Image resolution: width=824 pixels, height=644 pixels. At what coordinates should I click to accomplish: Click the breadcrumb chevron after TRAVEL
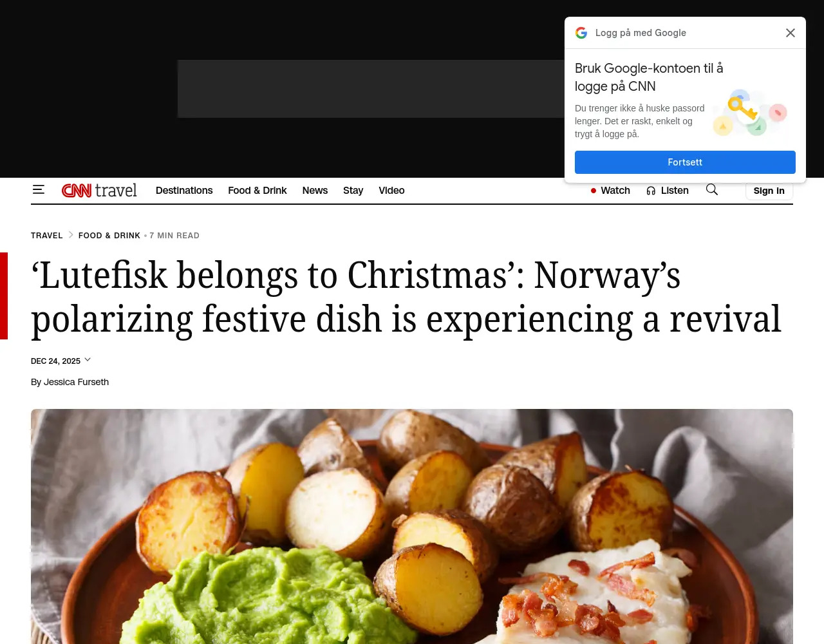click(x=71, y=235)
